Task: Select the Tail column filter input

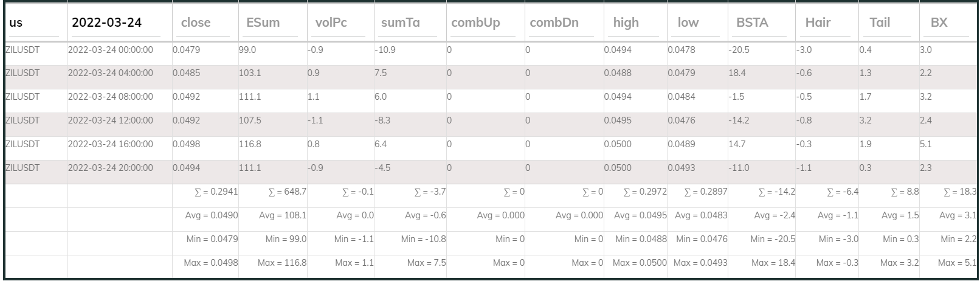Action: click(886, 23)
